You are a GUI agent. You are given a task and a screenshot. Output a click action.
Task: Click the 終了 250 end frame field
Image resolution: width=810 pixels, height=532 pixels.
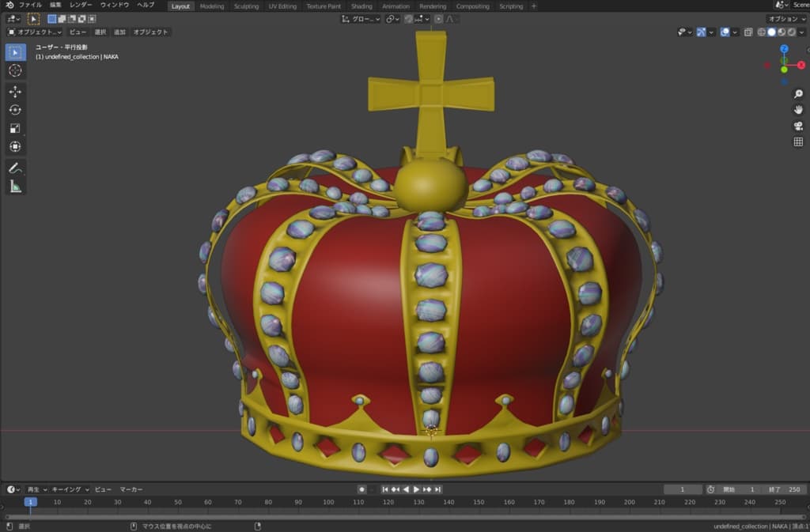click(x=785, y=489)
